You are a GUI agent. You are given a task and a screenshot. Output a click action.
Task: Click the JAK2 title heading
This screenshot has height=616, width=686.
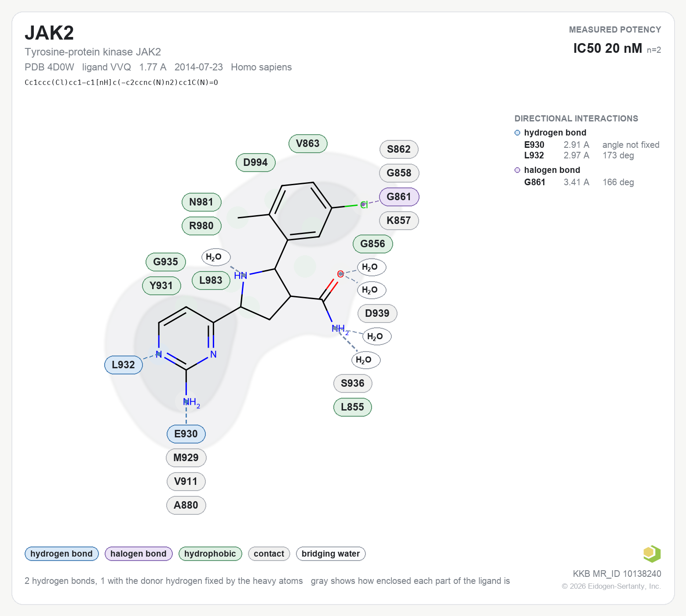click(49, 33)
